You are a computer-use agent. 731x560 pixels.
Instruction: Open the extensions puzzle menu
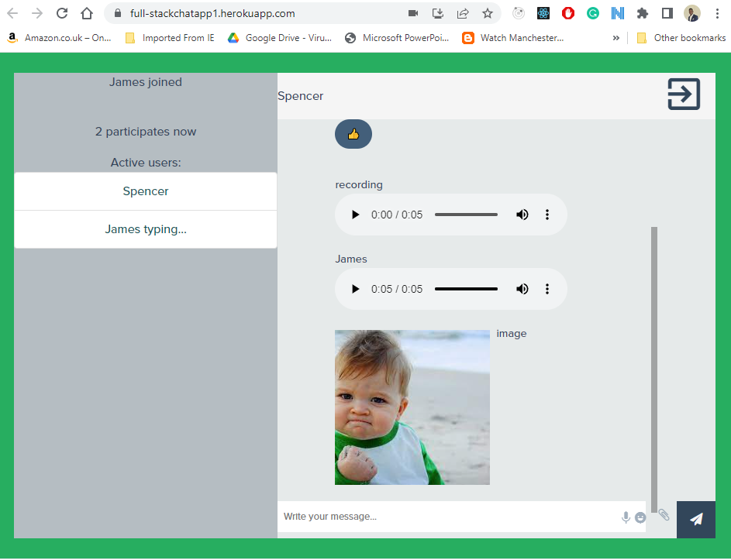(x=643, y=13)
